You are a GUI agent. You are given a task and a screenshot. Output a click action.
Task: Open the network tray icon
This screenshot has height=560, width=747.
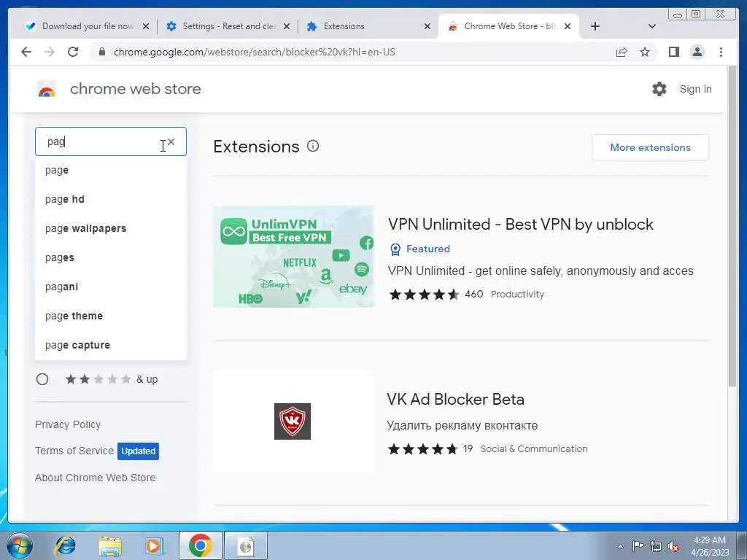point(656,546)
